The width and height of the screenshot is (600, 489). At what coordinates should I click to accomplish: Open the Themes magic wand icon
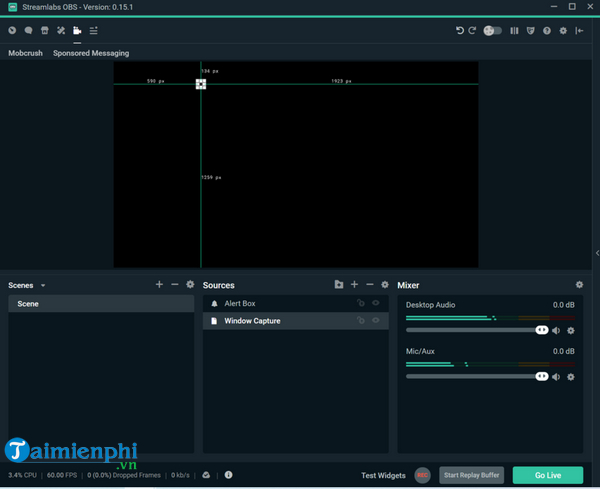coord(61,30)
